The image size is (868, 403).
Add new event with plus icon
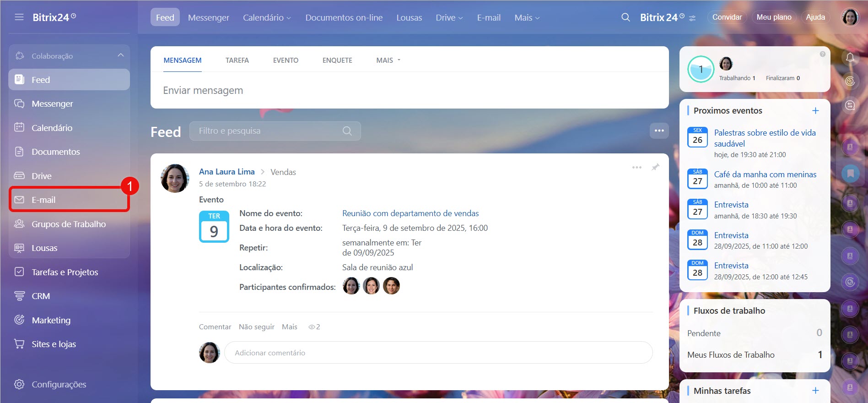pos(815,111)
